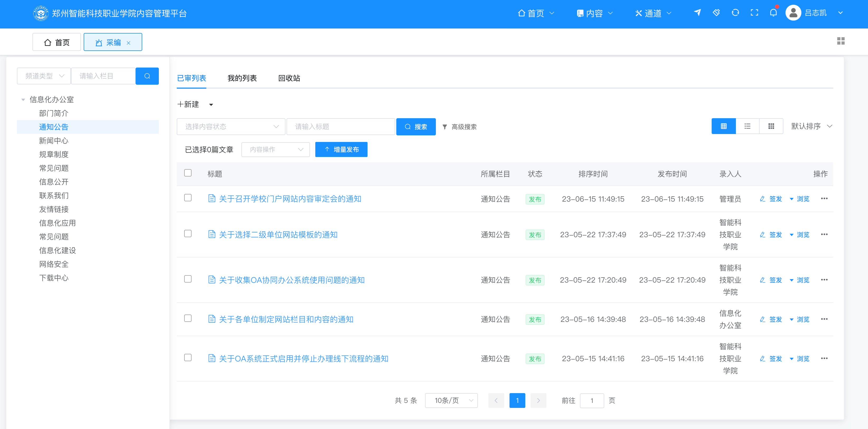The width and height of the screenshot is (868, 429).
Task: Collapse the 信息化办公室 tree node
Action: click(x=23, y=100)
